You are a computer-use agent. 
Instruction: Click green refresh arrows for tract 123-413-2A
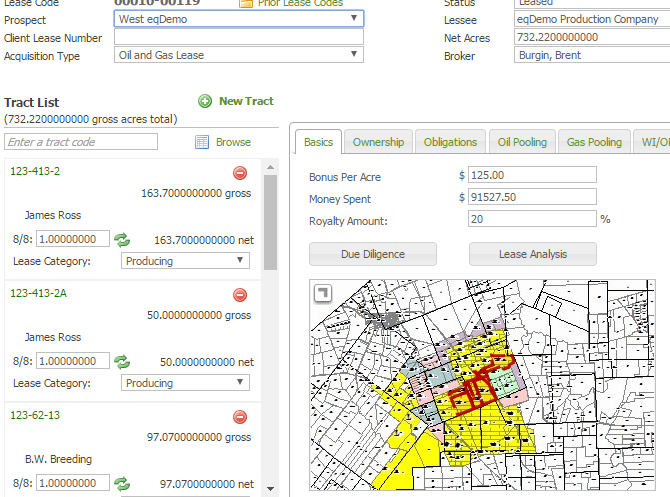122,362
